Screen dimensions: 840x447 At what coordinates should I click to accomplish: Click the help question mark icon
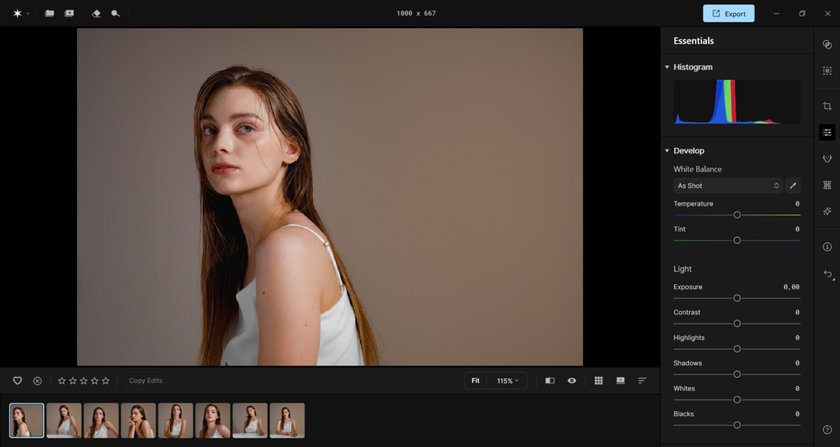pyautogui.click(x=827, y=430)
